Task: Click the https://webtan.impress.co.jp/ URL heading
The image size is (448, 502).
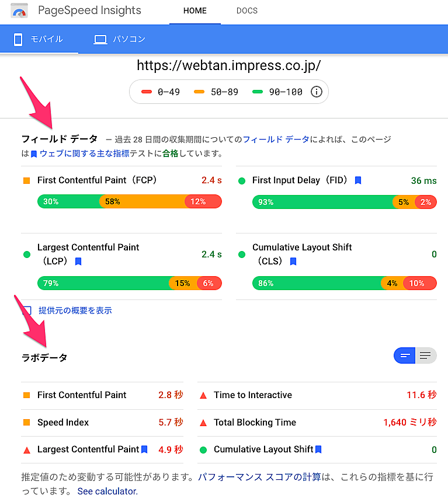Action: [x=228, y=65]
